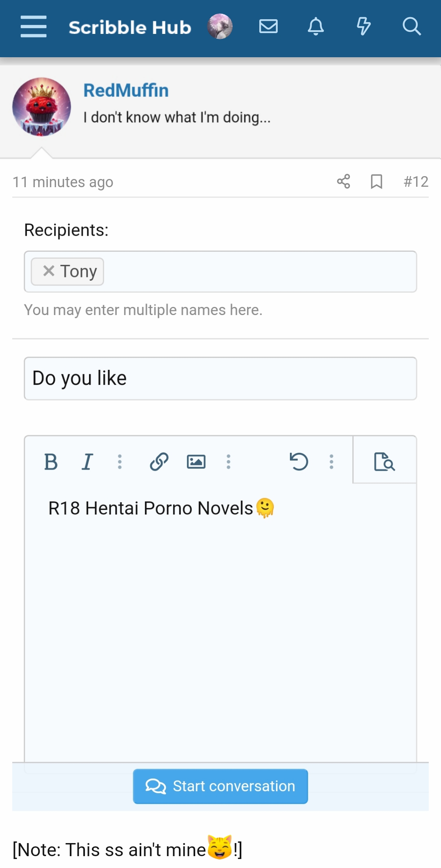Open the hamburger navigation menu
The width and height of the screenshot is (441, 868).
33,27
